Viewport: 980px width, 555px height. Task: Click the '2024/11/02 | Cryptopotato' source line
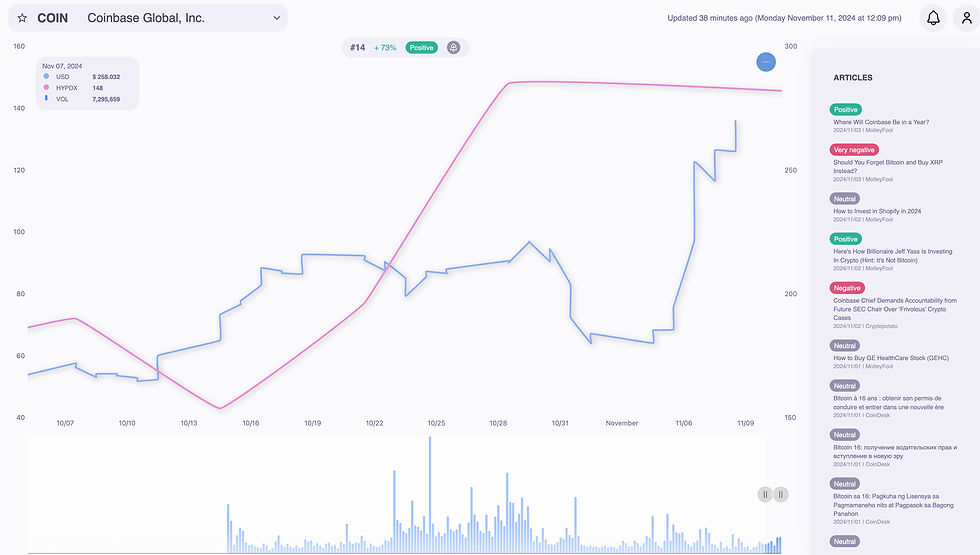coord(865,326)
